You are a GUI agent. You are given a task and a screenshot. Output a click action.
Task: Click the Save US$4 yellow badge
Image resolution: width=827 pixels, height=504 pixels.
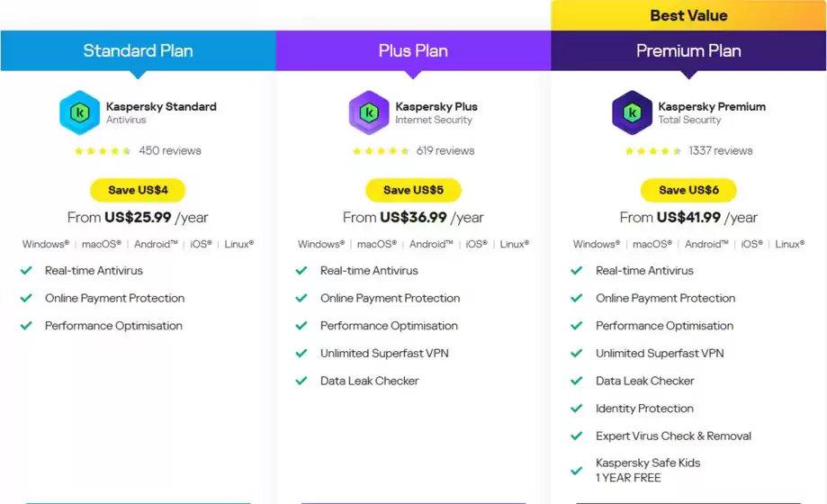pyautogui.click(x=138, y=190)
